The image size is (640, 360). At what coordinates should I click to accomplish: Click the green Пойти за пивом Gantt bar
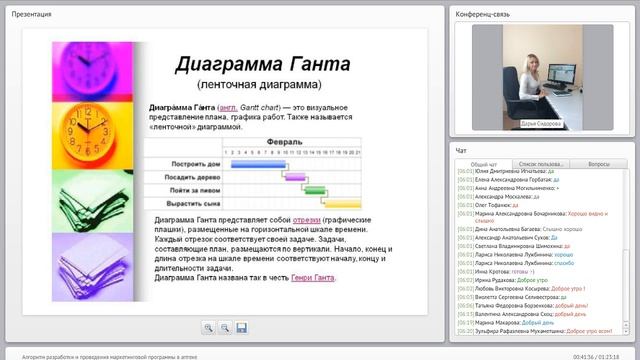point(315,190)
